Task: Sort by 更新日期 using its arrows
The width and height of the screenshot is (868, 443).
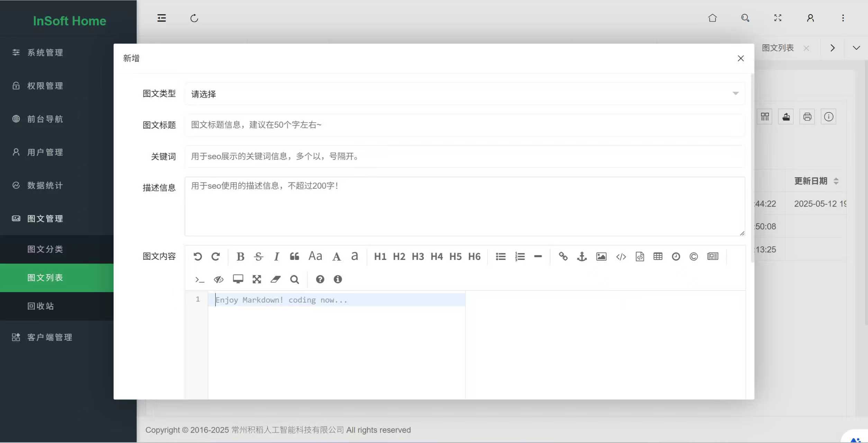Action: 837,181
